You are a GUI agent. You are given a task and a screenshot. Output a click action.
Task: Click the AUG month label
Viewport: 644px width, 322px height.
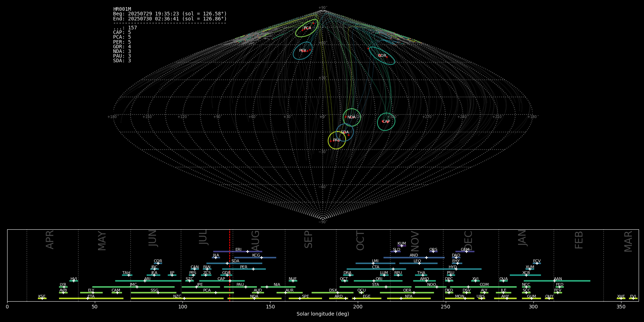(x=255, y=241)
